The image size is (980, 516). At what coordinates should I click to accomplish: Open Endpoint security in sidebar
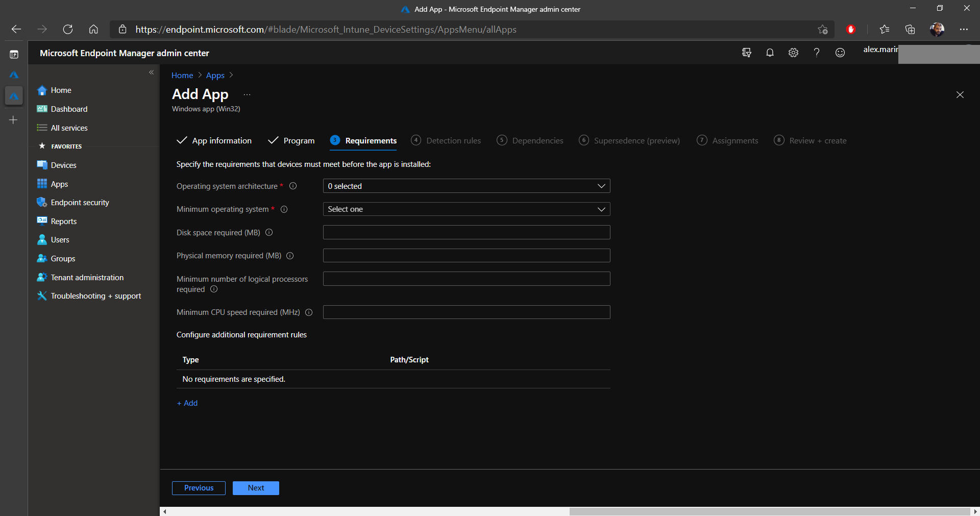point(80,203)
